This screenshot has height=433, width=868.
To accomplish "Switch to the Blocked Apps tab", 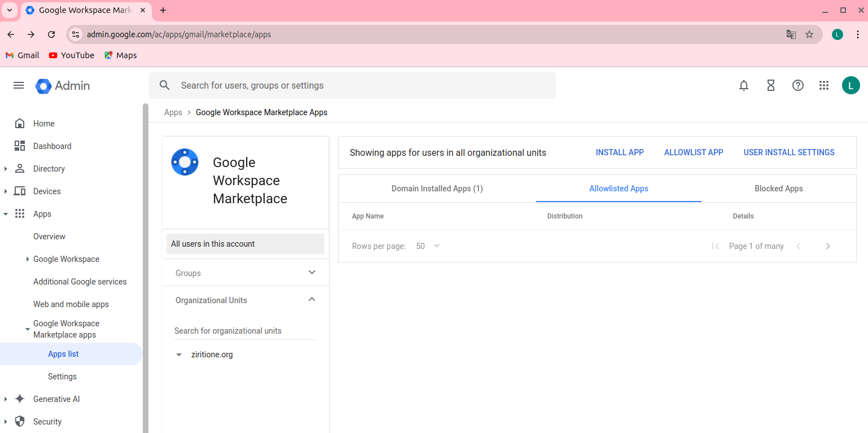I will (778, 189).
